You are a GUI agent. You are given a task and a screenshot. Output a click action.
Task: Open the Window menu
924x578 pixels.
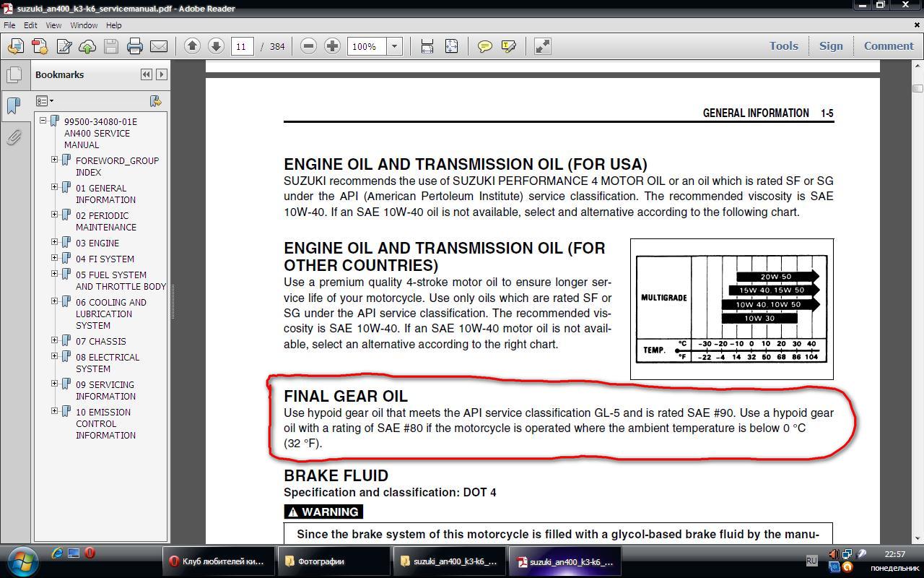tap(84, 25)
